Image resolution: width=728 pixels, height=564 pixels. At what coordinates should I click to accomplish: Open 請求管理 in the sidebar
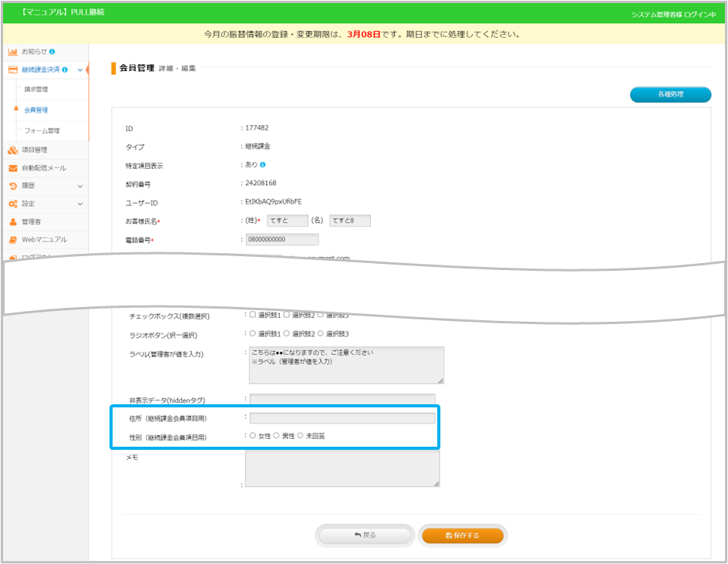(36, 89)
